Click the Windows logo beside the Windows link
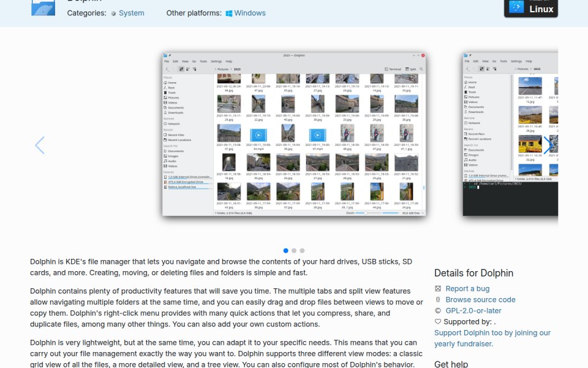Viewport: 588px width, 368px height. click(x=228, y=13)
